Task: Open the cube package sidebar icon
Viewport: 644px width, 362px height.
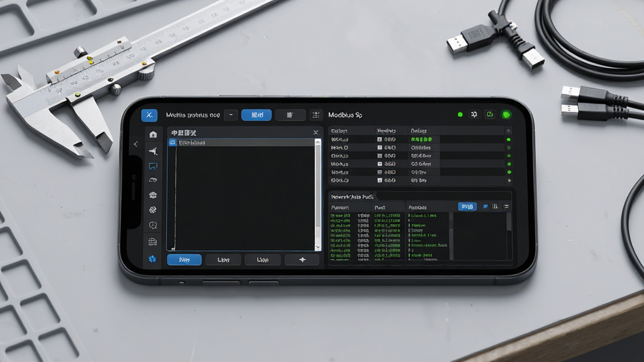Action: 153,210
